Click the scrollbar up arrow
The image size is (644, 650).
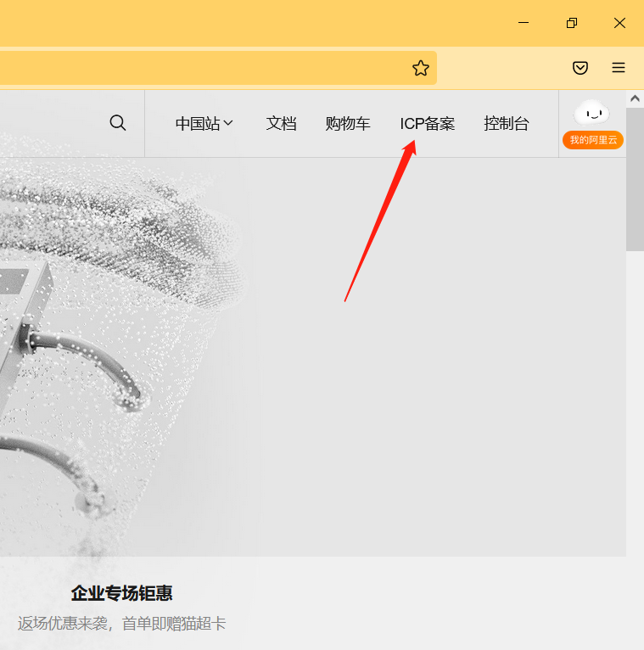coord(635,98)
